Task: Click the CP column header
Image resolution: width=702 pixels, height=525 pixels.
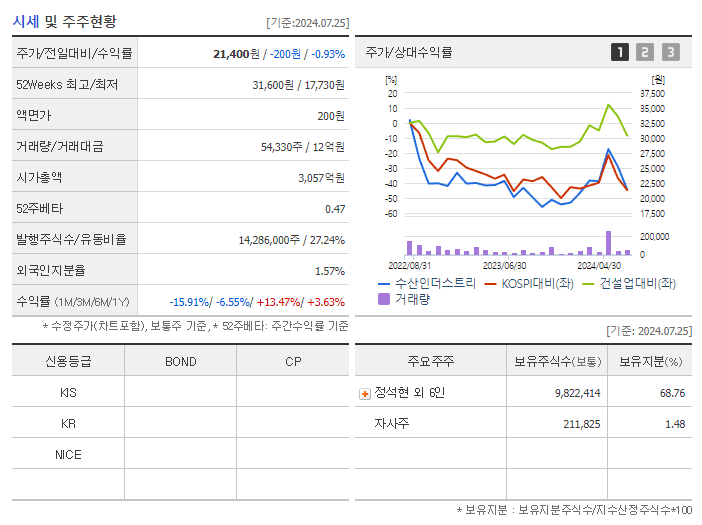Action: click(293, 361)
